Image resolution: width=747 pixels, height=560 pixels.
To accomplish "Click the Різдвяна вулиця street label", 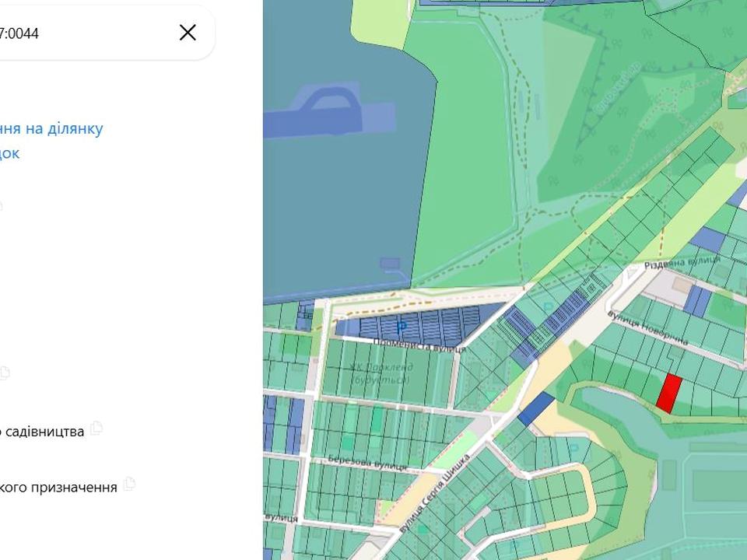I will tap(682, 264).
